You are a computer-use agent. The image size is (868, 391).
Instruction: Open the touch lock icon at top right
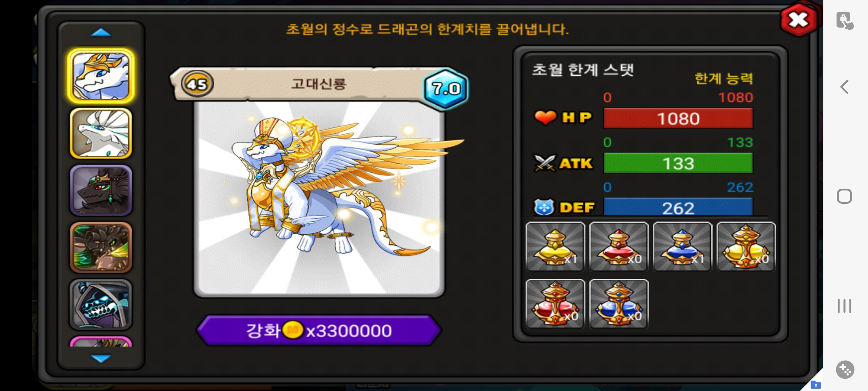[x=845, y=20]
